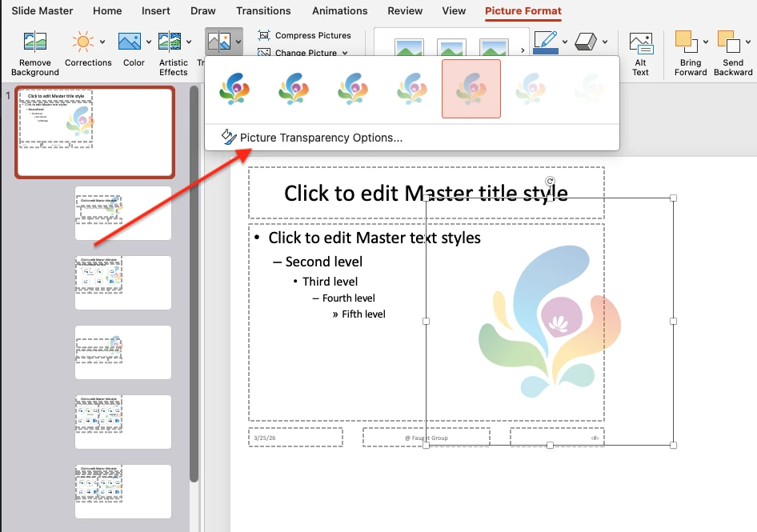Screen dimensions: 757x532
Task: Click the Send Backward icon
Action: pyautogui.click(x=727, y=42)
